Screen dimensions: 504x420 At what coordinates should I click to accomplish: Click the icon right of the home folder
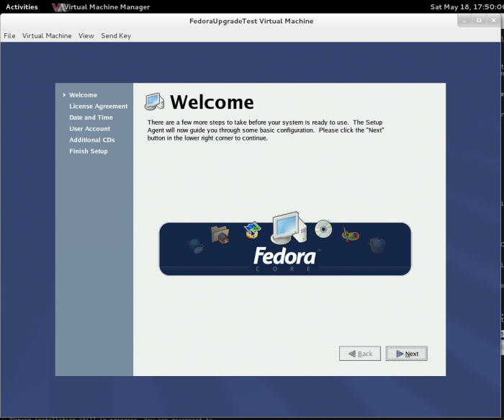coord(252,231)
